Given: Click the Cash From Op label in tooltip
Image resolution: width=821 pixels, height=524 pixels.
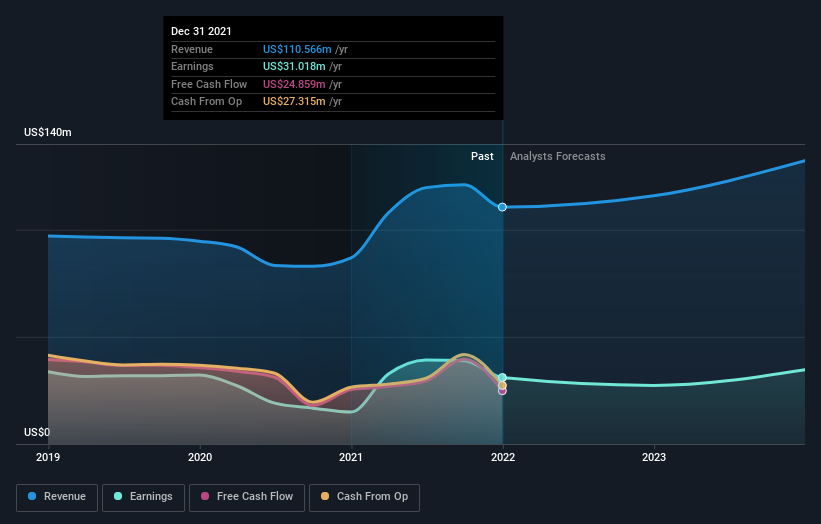Looking at the screenshot, I should pos(206,102).
